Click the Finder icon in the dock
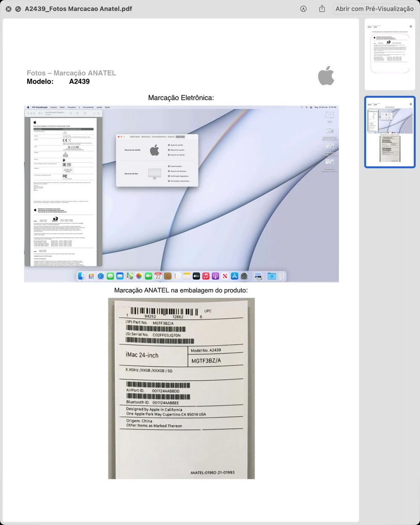Image resolution: width=420 pixels, height=525 pixels. [81, 276]
